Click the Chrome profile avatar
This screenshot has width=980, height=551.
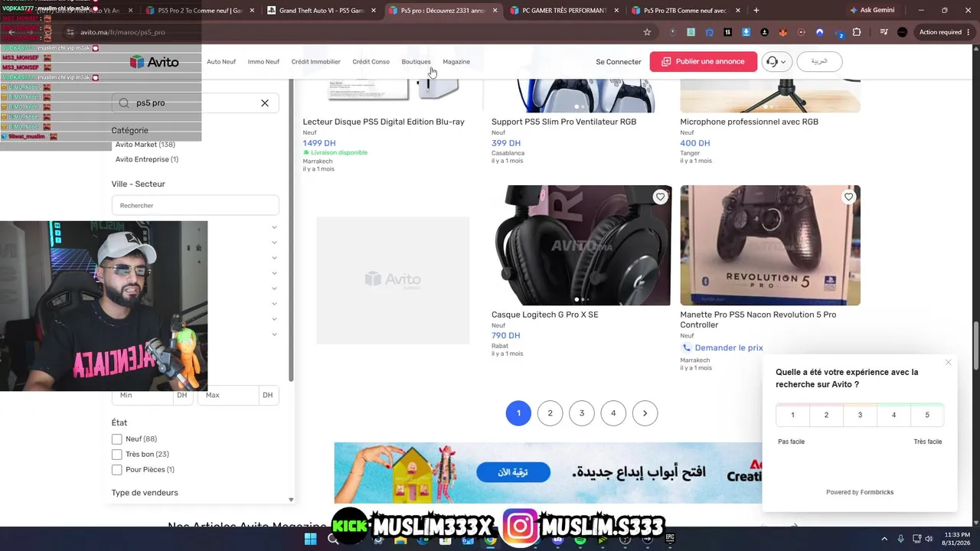coord(902,32)
